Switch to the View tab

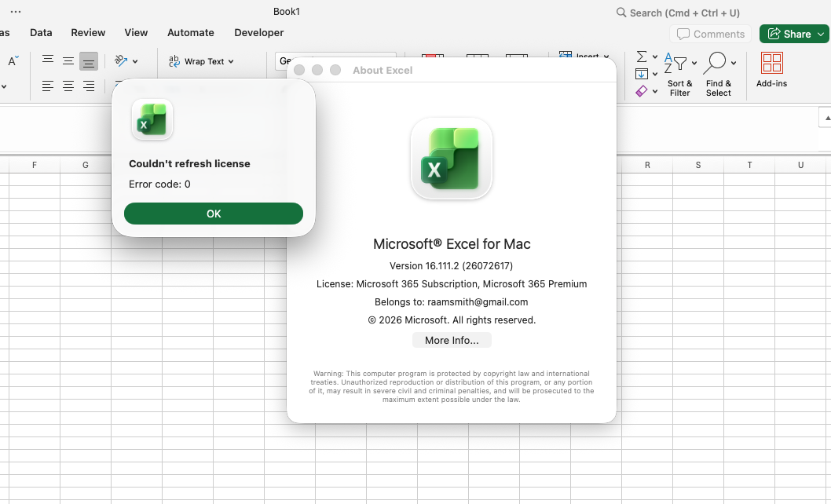point(136,32)
